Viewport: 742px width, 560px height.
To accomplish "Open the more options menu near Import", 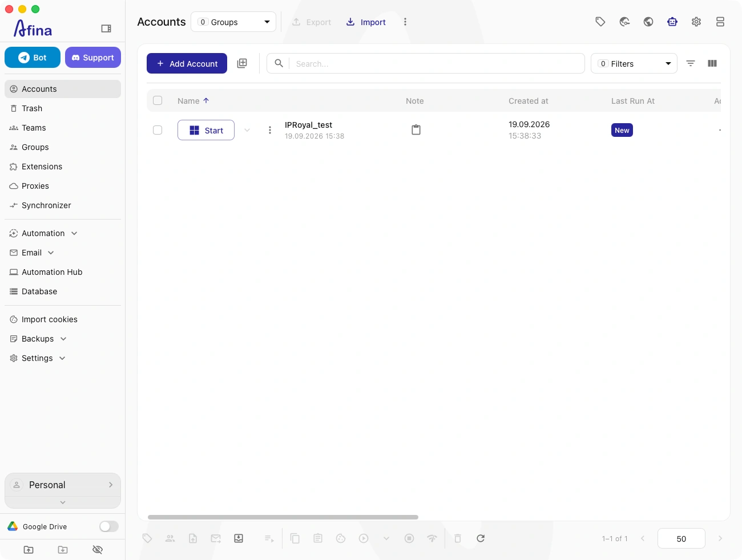I will 405,22.
